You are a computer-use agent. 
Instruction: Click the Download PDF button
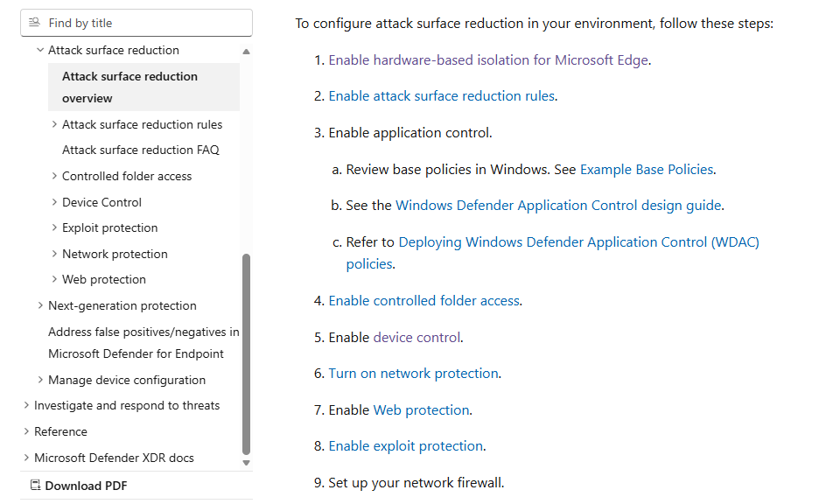(79, 486)
